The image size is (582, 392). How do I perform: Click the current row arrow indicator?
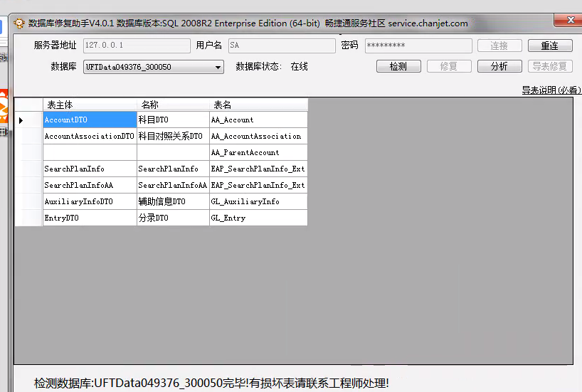click(21, 120)
